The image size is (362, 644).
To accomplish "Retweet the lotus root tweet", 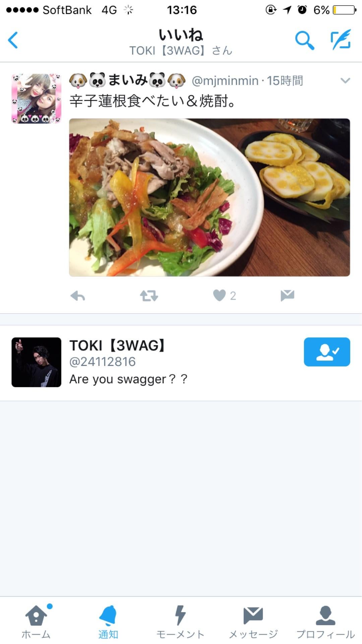I will 149,296.
